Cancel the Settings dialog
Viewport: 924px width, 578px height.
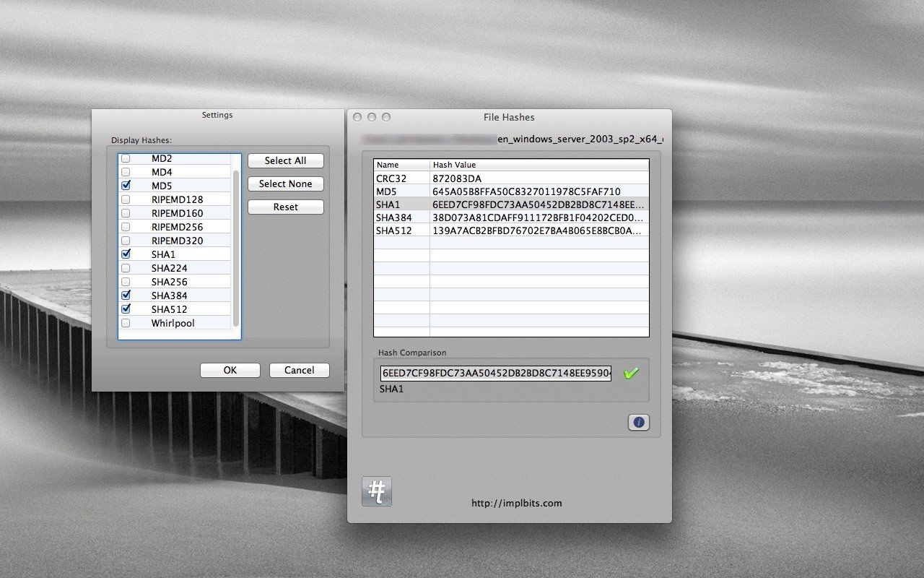299,370
